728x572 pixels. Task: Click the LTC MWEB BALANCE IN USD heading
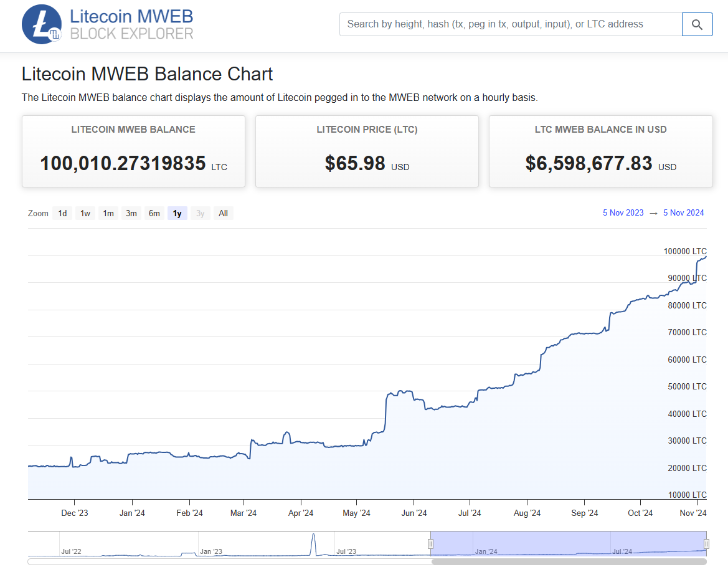point(600,130)
